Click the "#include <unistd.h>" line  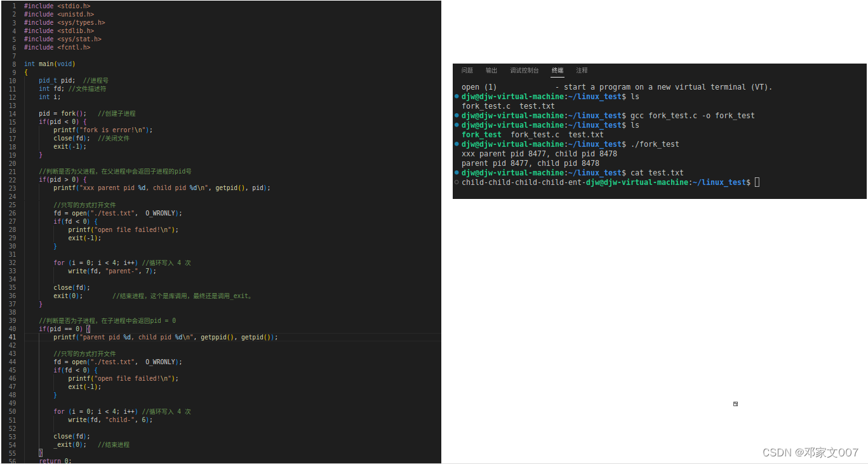59,15
